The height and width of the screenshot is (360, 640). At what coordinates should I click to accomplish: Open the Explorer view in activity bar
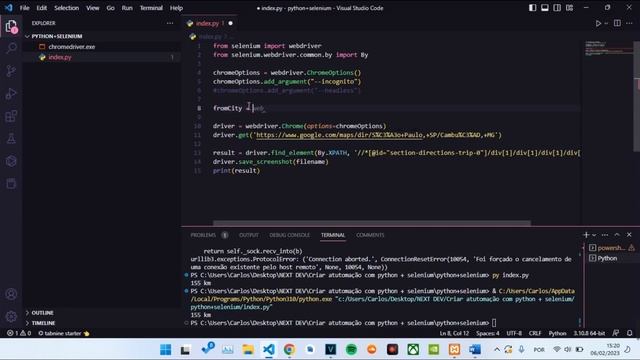(11, 27)
